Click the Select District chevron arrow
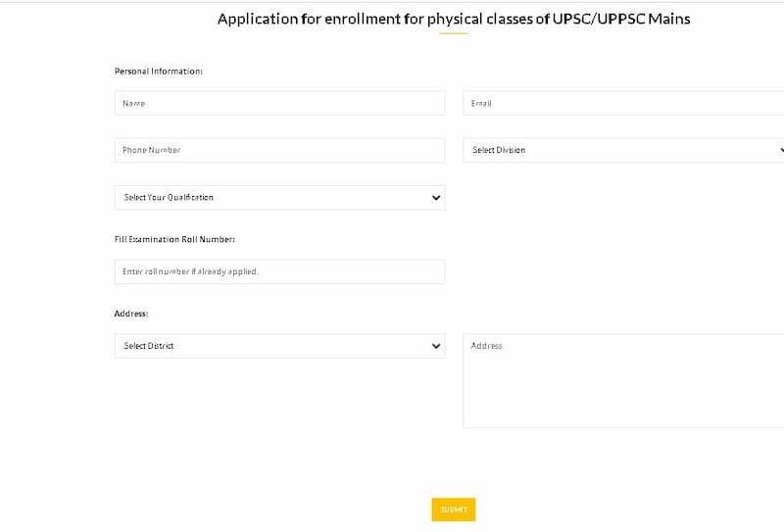The image size is (784, 532). pyautogui.click(x=436, y=346)
